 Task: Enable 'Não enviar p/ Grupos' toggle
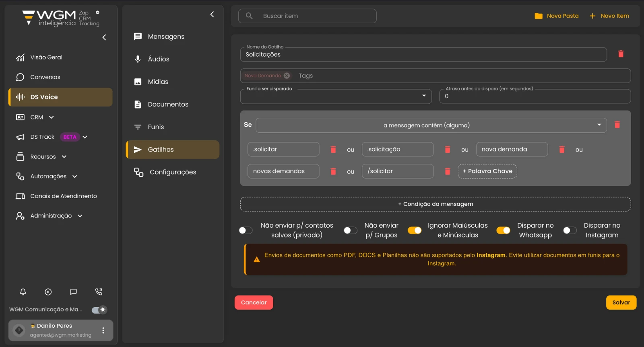[x=350, y=230]
